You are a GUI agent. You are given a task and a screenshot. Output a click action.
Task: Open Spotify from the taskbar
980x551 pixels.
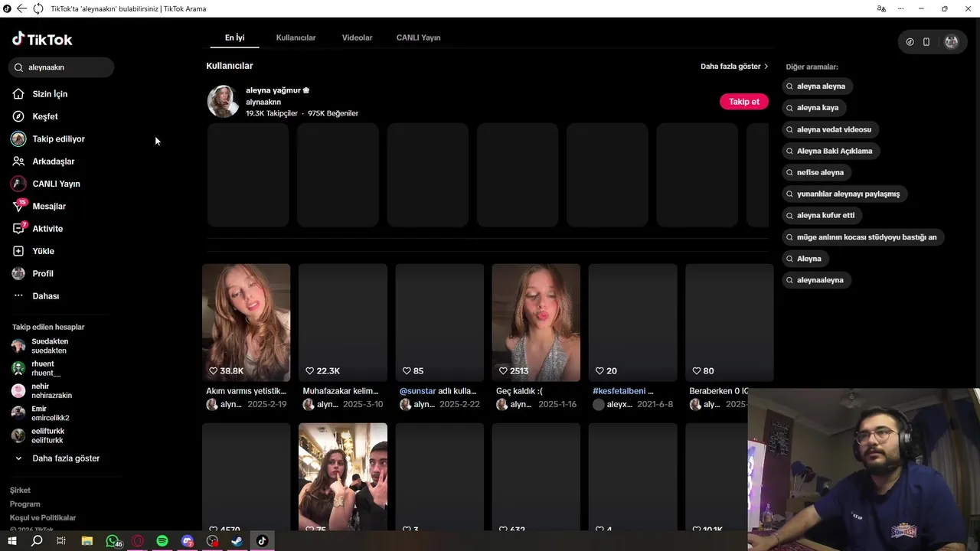(162, 541)
